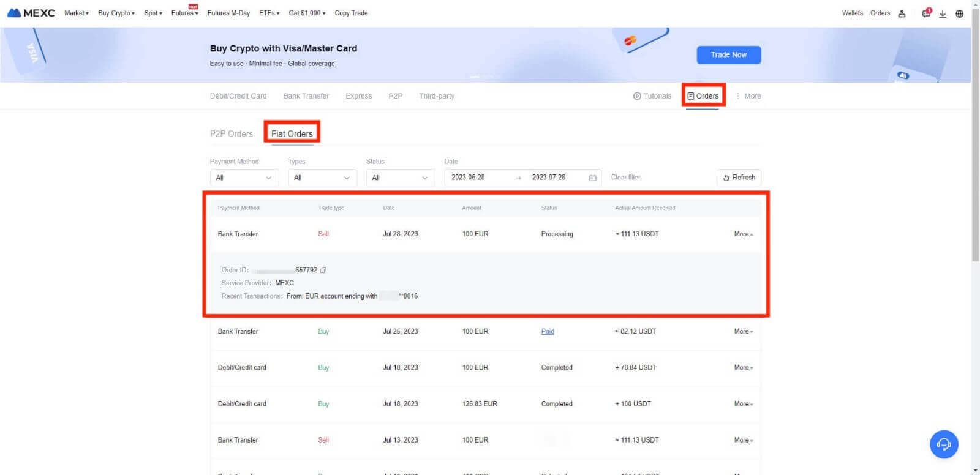Switch to Bank Transfer tab
Viewport: 980px width, 475px height.
pos(306,96)
